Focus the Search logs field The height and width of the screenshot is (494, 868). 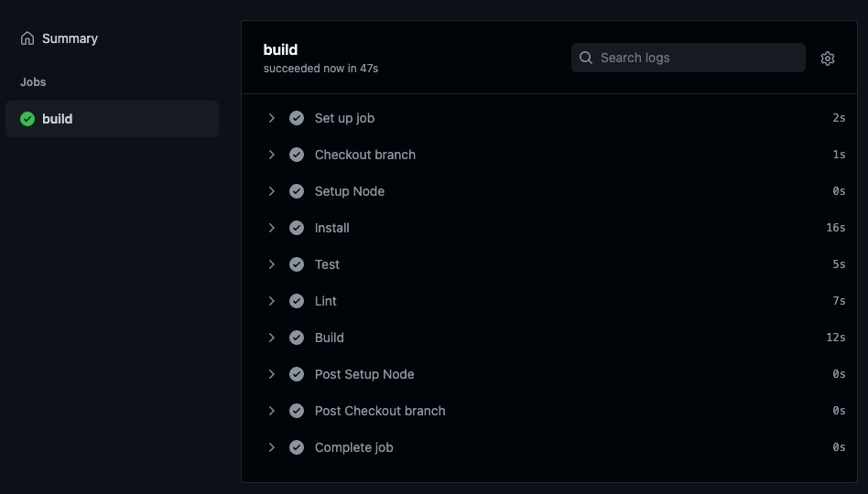[696, 58]
